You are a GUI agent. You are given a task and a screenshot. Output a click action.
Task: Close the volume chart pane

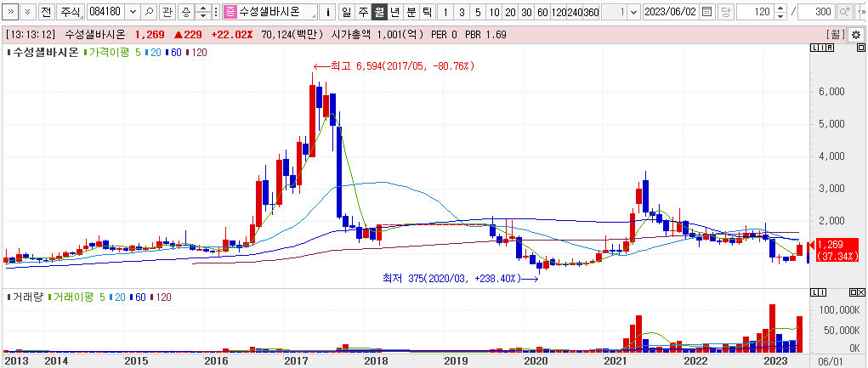click(861, 292)
